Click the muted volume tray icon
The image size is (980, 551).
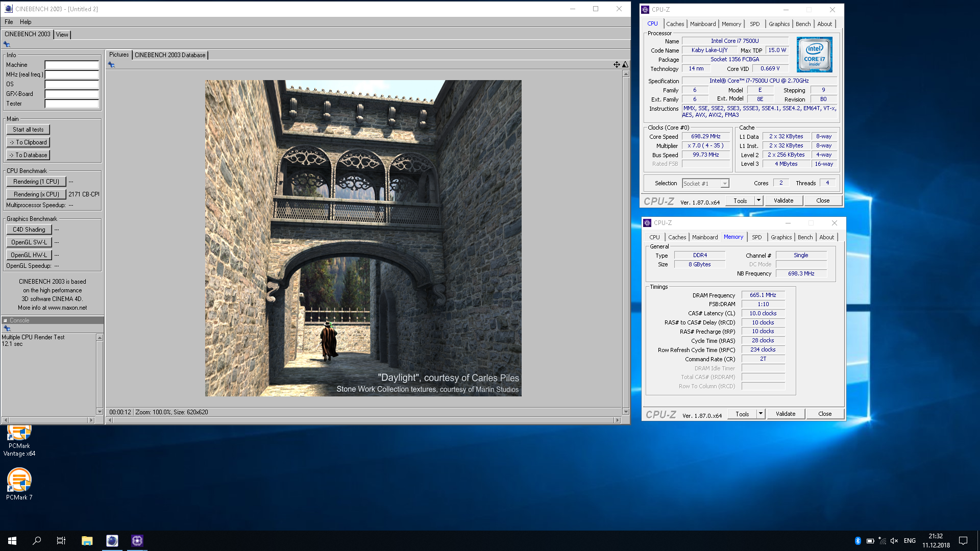pos(894,541)
